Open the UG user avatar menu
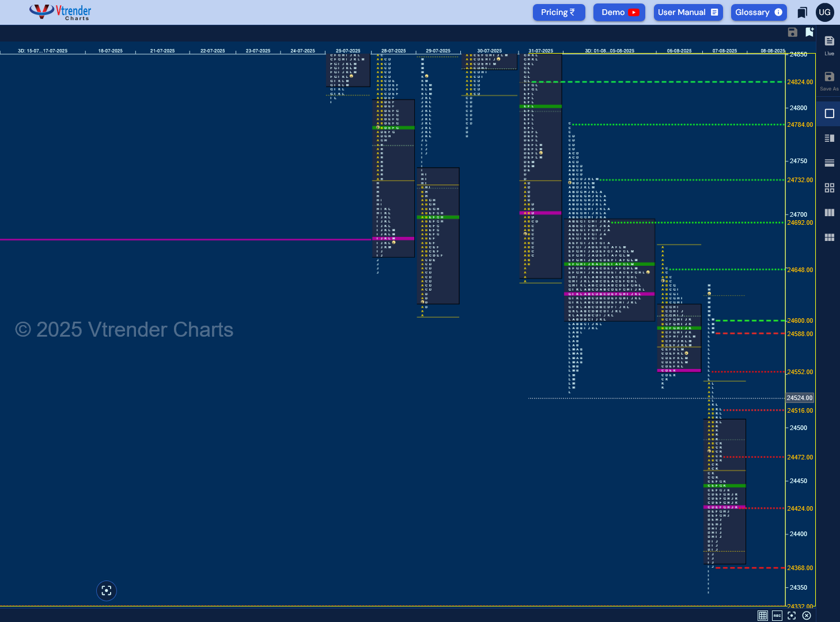The width and height of the screenshot is (840, 622). pyautogui.click(x=825, y=12)
